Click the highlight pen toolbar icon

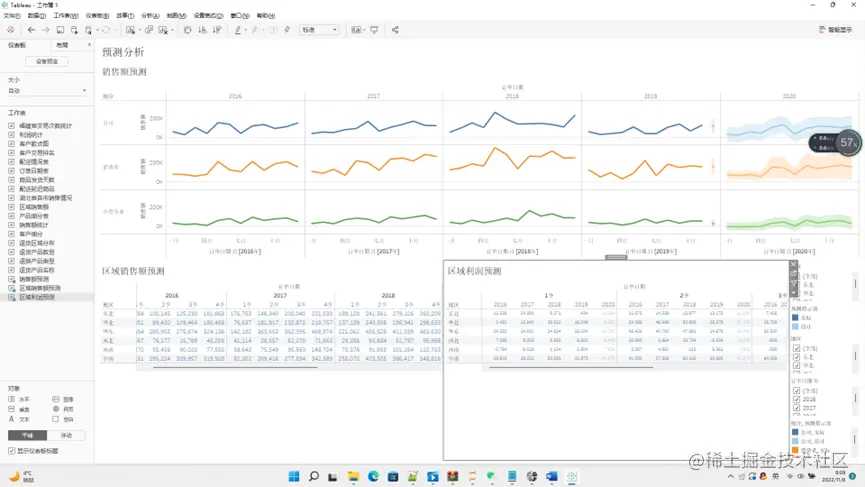pos(238,30)
